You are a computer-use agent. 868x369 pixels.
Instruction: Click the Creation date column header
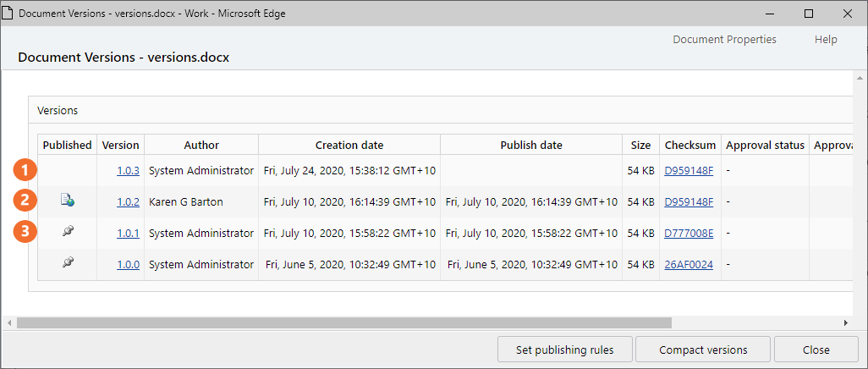tap(349, 145)
